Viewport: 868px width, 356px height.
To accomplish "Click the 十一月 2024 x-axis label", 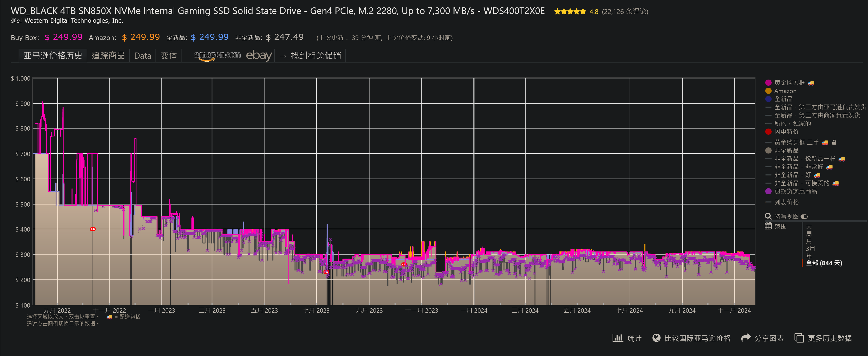I will pyautogui.click(x=734, y=311).
